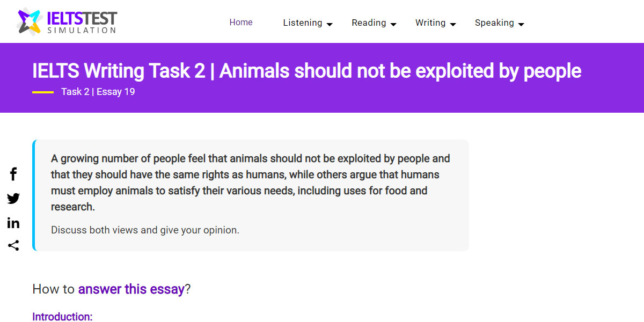The height and width of the screenshot is (322, 644).
Task: Select the Reading menu label
Action: click(x=369, y=23)
